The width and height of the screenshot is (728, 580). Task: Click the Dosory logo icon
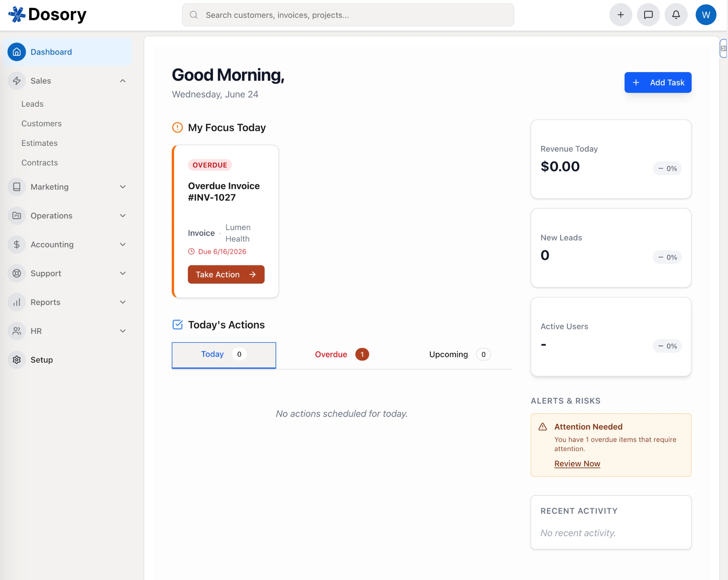(17, 15)
